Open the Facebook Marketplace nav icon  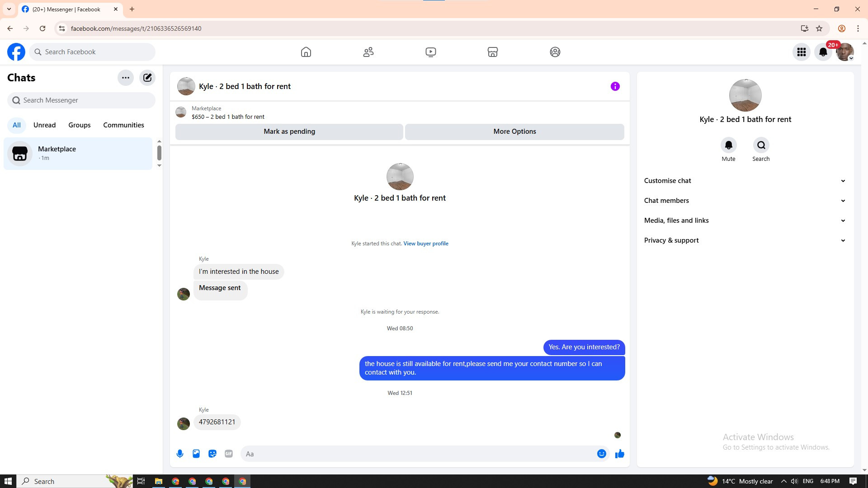pos(493,52)
